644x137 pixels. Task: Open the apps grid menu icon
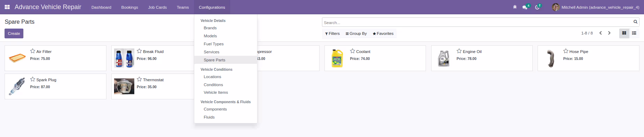click(x=7, y=7)
